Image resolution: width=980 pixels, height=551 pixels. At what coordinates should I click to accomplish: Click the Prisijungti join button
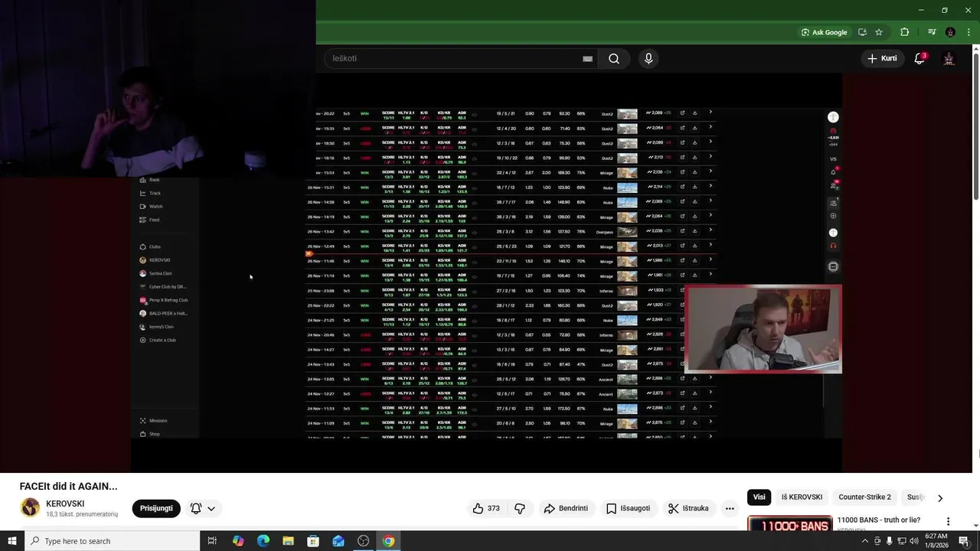coord(156,508)
